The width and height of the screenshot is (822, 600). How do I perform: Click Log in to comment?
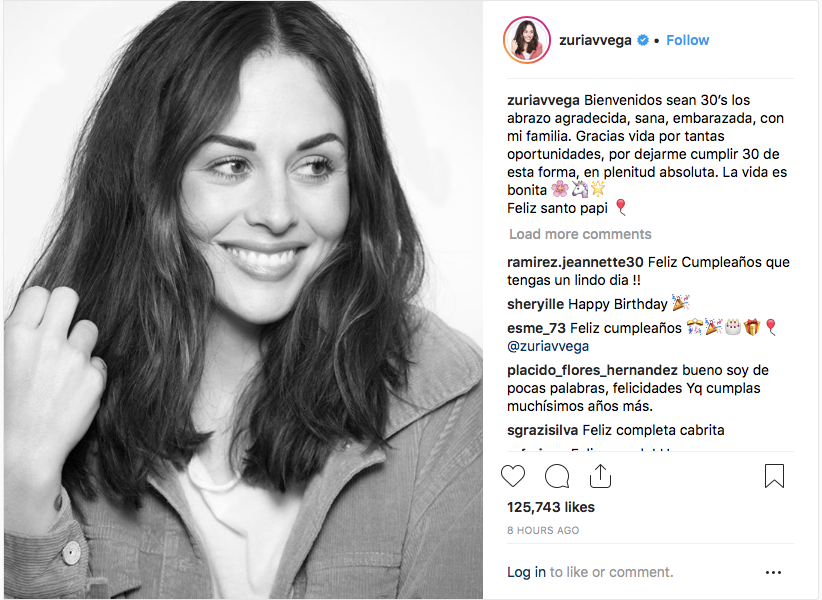click(526, 572)
